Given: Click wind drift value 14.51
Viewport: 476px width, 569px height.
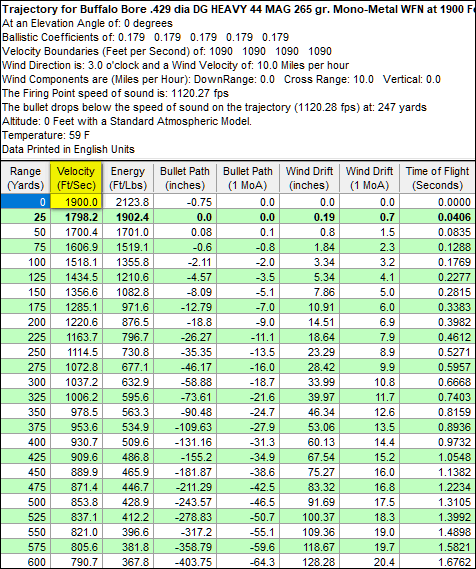Looking at the screenshot, I should pyautogui.click(x=309, y=322).
